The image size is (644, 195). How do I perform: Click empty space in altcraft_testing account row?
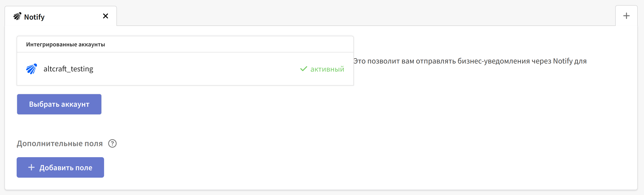195,69
